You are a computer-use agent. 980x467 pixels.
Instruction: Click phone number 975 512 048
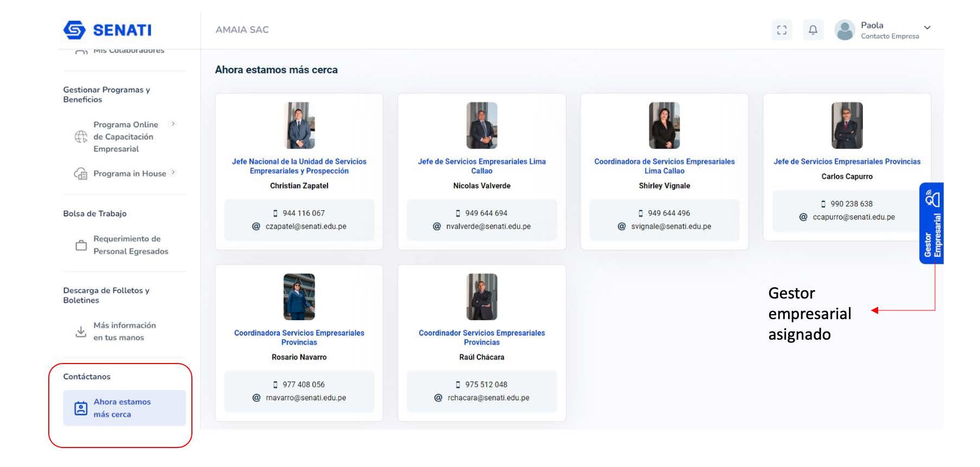point(486,385)
